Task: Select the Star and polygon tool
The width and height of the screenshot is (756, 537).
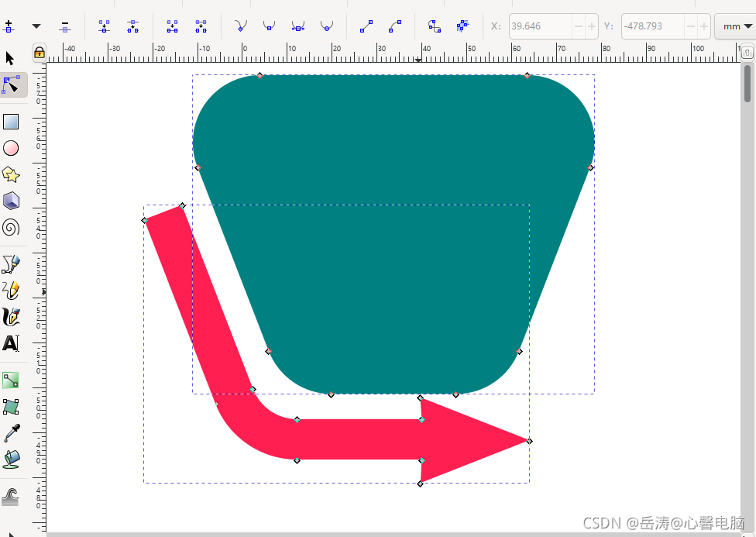Action: [11, 174]
